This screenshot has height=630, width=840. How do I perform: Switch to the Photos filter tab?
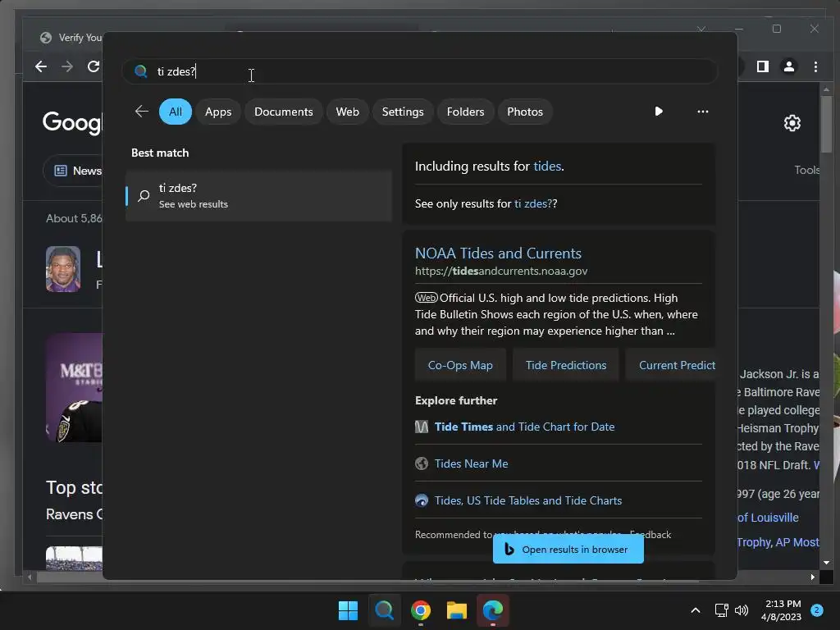pos(524,112)
